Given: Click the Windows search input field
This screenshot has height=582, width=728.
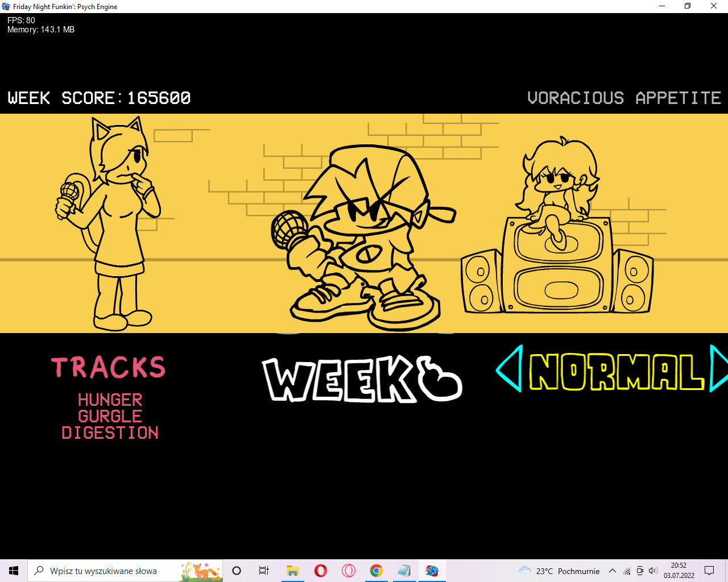Looking at the screenshot, I should coord(102,570).
